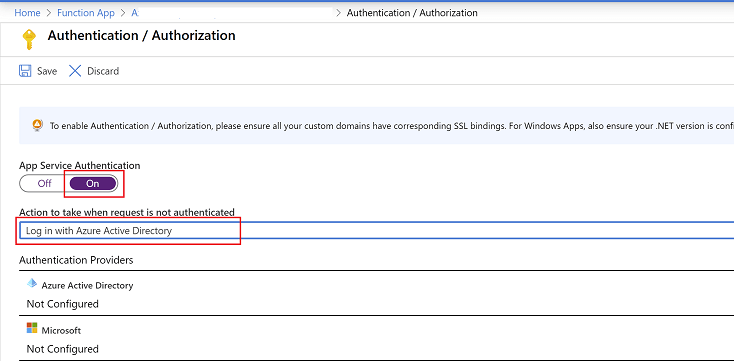This screenshot has width=734, height=361.
Task: Go to Home breadcrumb
Action: tap(27, 13)
